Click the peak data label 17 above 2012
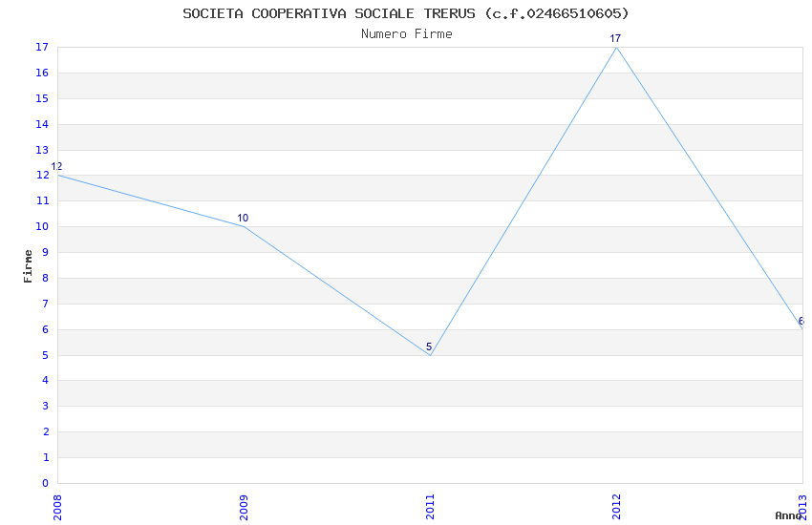812x525 pixels. 615,38
